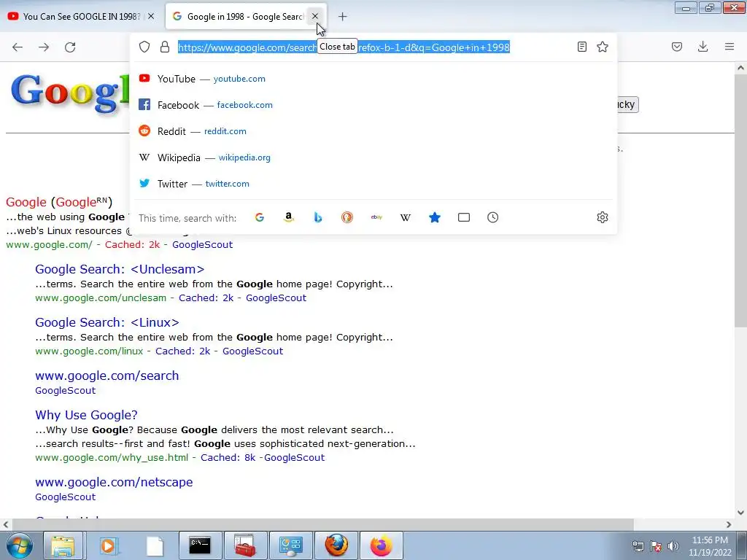Screen dimensions: 747x560
Task: Close the Google in 1998 tab
Action: tap(315, 16)
